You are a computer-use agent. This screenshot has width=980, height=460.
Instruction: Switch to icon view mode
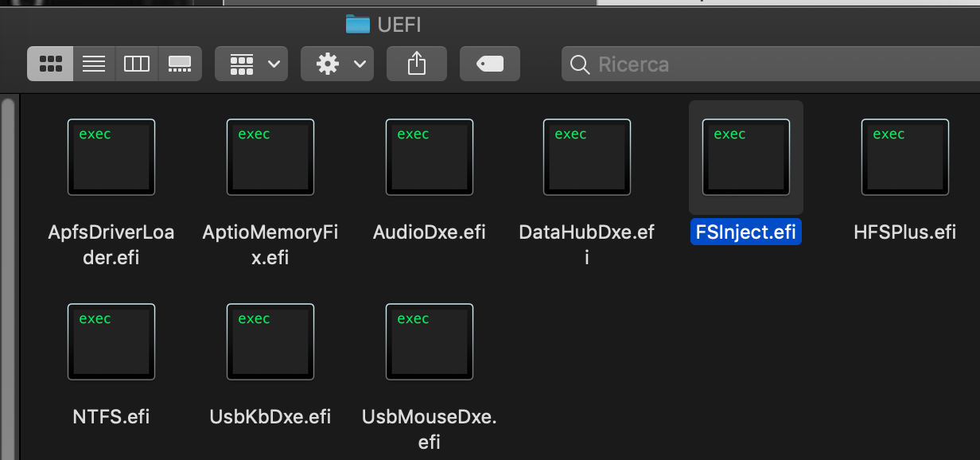point(50,64)
